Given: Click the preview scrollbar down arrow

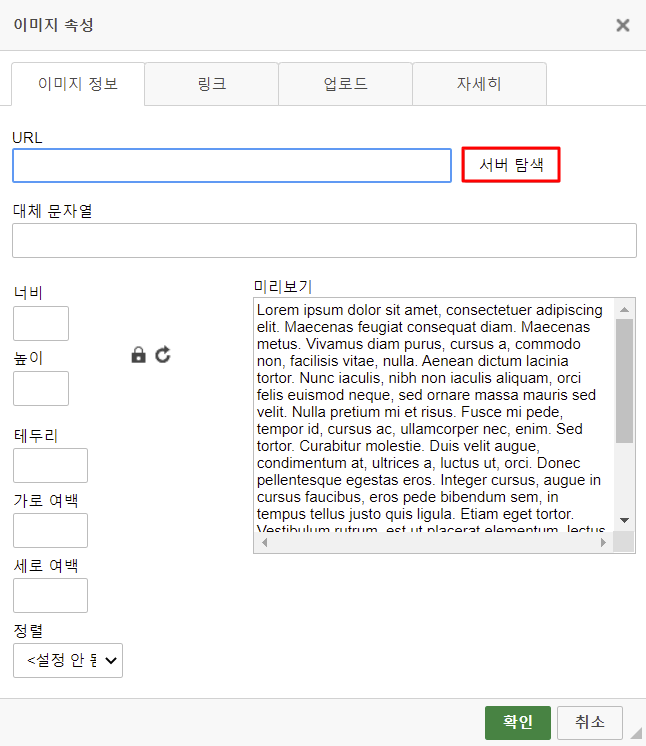Looking at the screenshot, I should 624,520.
